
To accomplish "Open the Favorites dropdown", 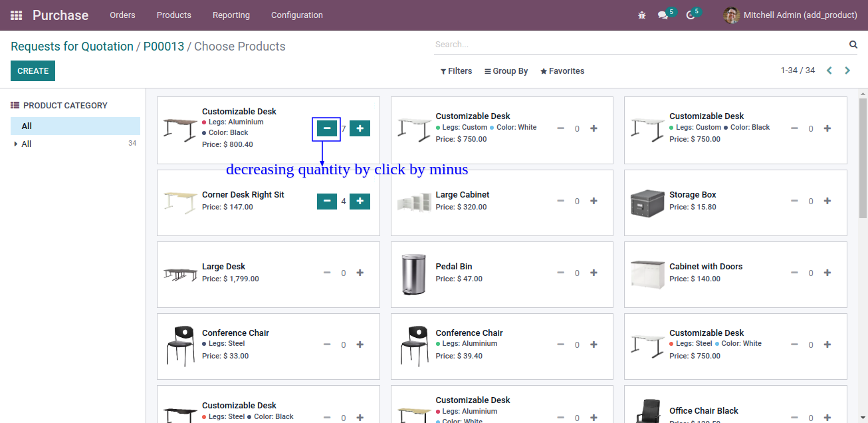I will click(562, 71).
